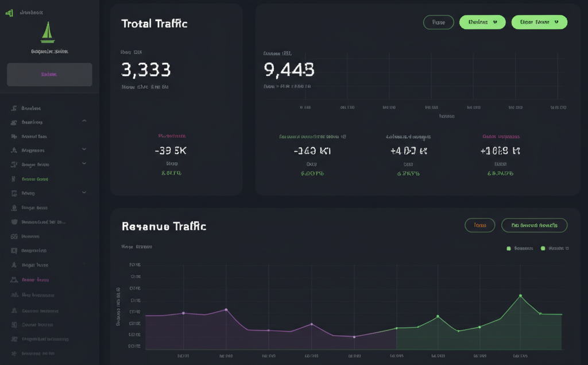
Task: Click the icon beside the purple-highlighted sidebar item
Action: point(14,279)
